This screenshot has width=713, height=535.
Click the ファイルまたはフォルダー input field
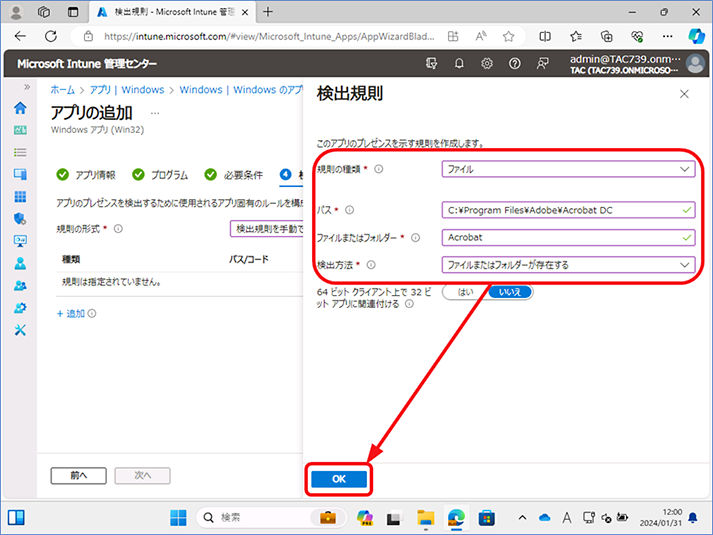click(x=568, y=238)
